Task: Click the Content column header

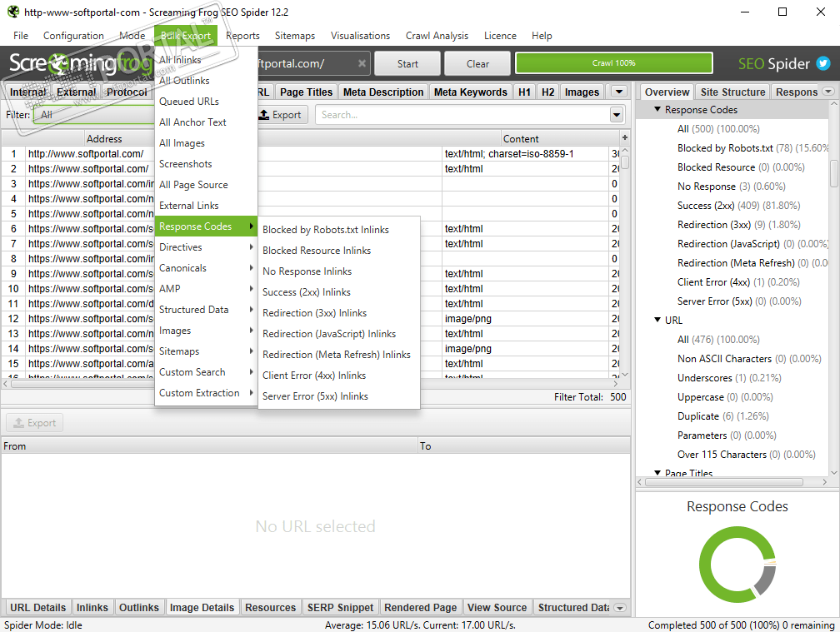Action: 520,138
